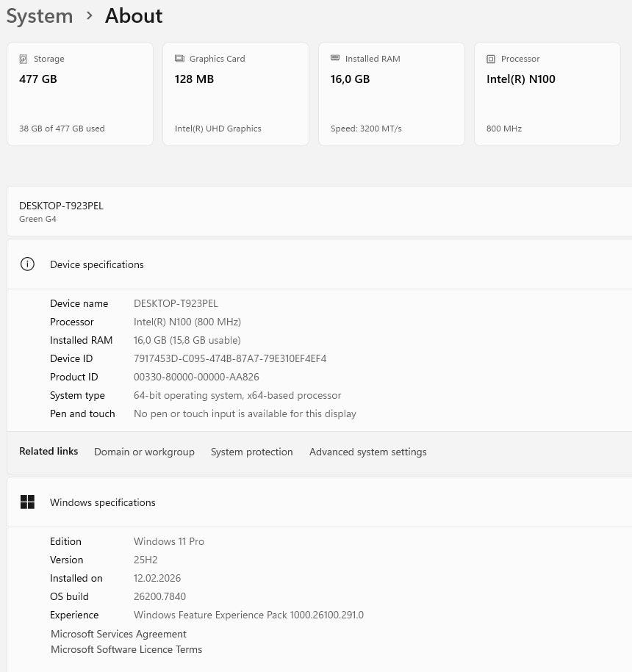Go back to System breadcrumb
The height and width of the screenshot is (672, 632).
pyautogui.click(x=40, y=16)
